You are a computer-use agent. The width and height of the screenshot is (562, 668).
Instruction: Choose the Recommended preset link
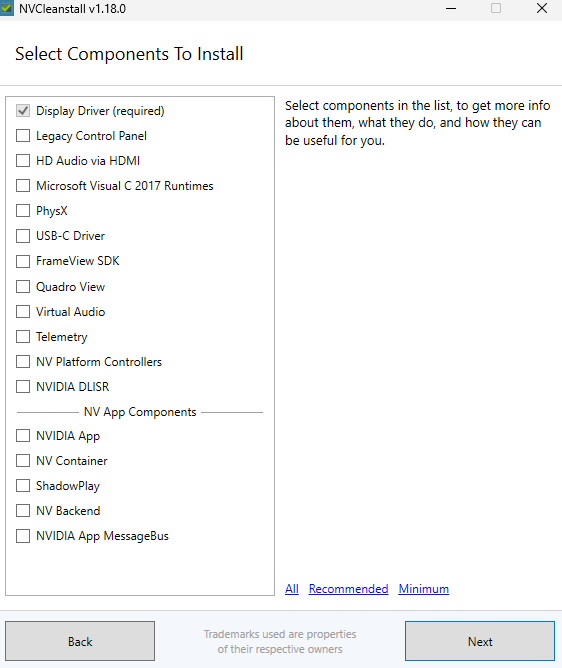349,589
